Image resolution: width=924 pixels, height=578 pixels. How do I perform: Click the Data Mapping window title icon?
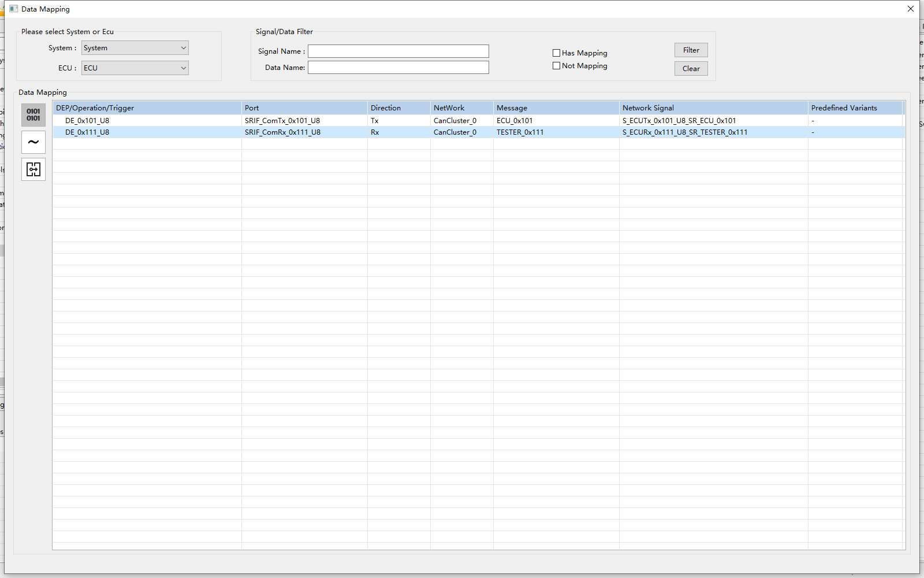(13, 9)
